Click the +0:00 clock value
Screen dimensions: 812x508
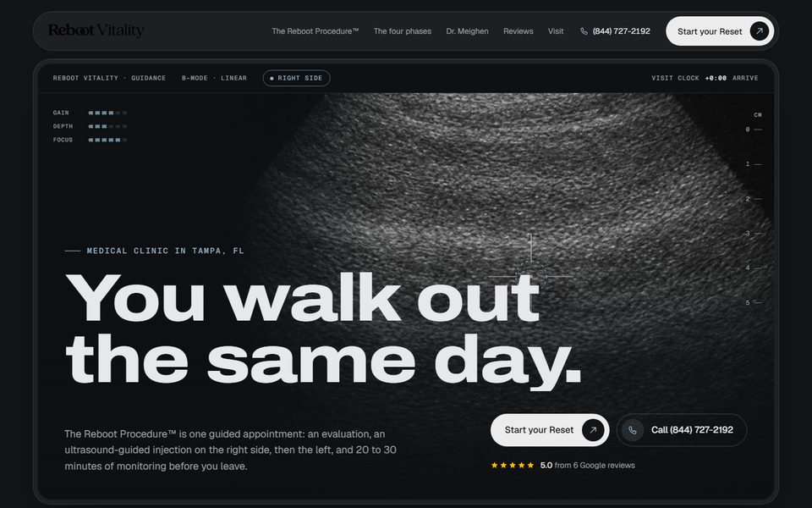tap(716, 78)
